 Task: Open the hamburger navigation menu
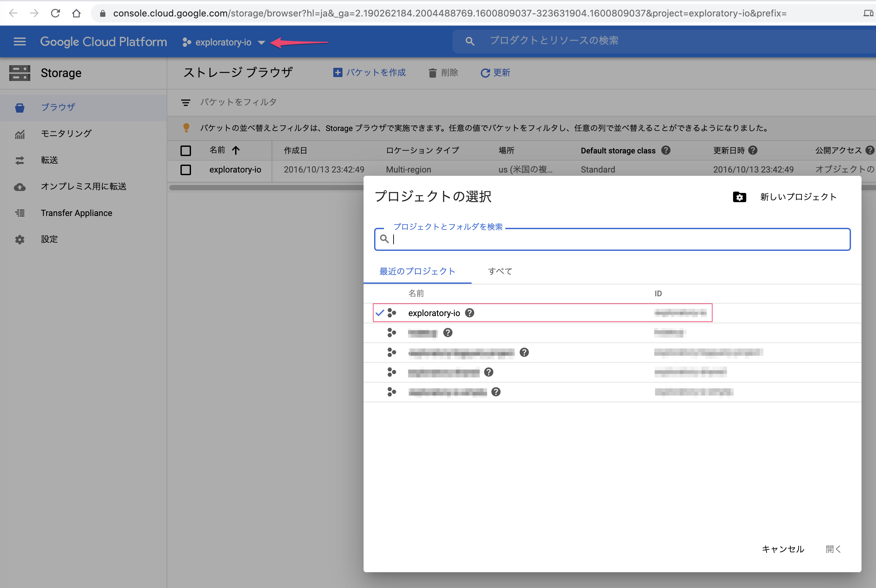pos(19,41)
